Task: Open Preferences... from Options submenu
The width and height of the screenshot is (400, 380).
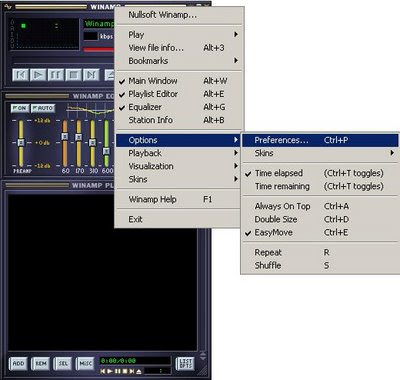Action: click(320, 140)
